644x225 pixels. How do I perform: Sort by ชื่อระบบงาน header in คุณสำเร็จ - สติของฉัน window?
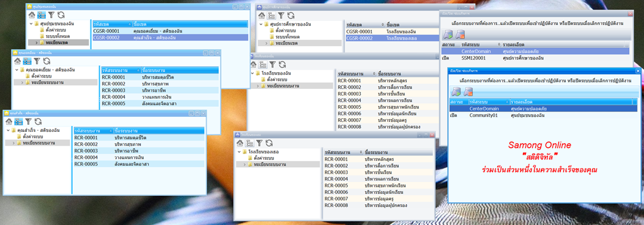(x=159, y=131)
